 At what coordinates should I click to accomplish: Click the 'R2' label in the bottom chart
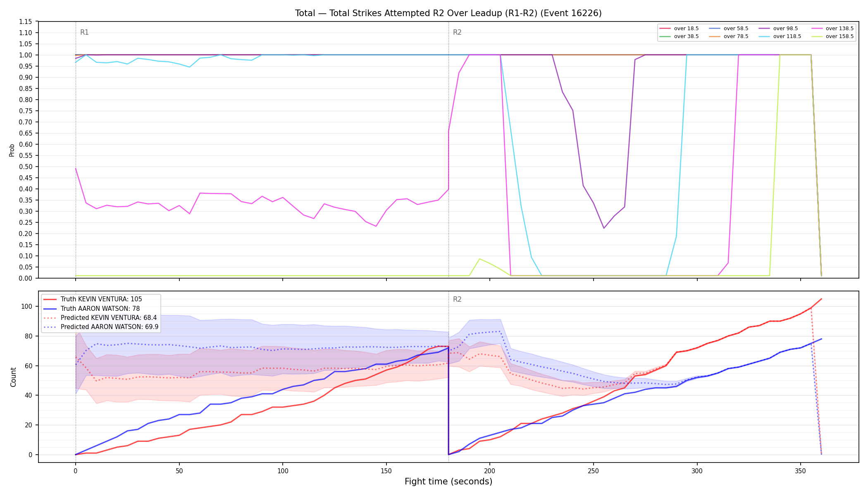click(x=457, y=299)
